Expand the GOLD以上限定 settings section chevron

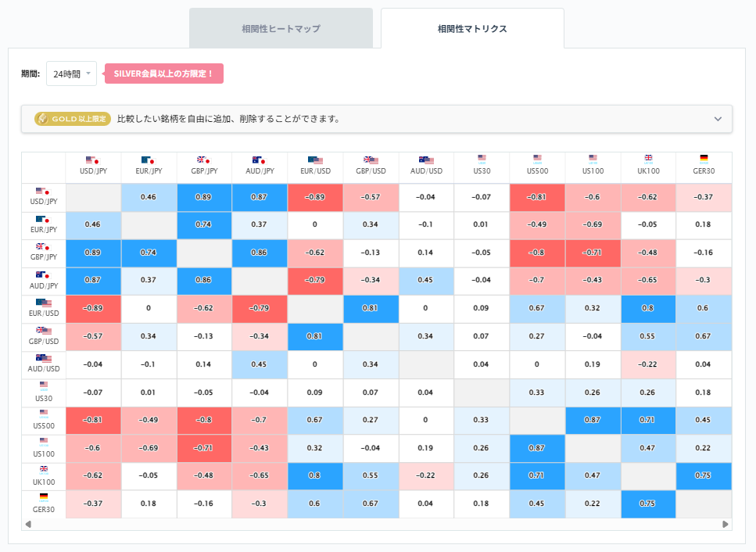(x=718, y=119)
